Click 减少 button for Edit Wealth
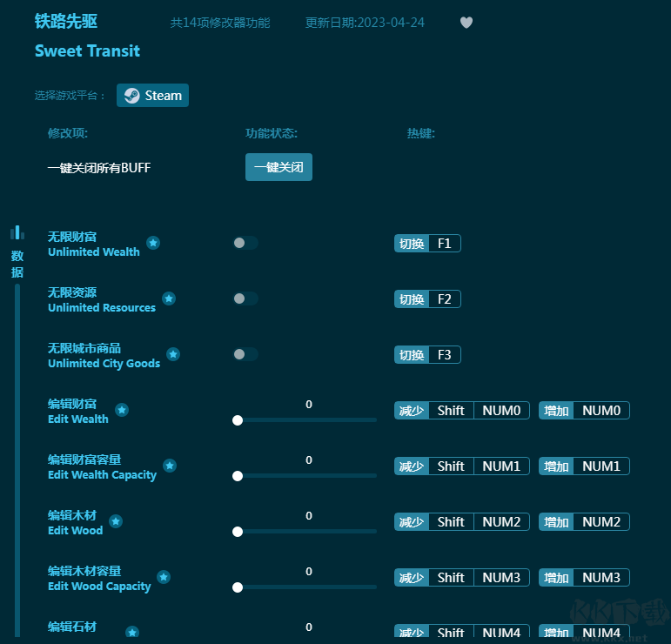671x644 pixels. click(x=411, y=411)
